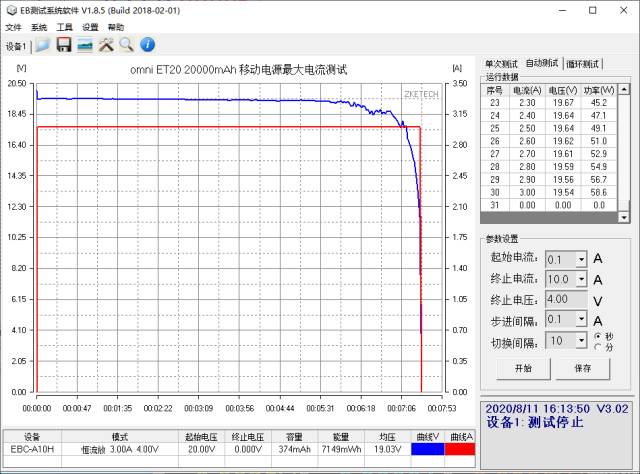Click the 功率(W) column header

click(x=599, y=90)
